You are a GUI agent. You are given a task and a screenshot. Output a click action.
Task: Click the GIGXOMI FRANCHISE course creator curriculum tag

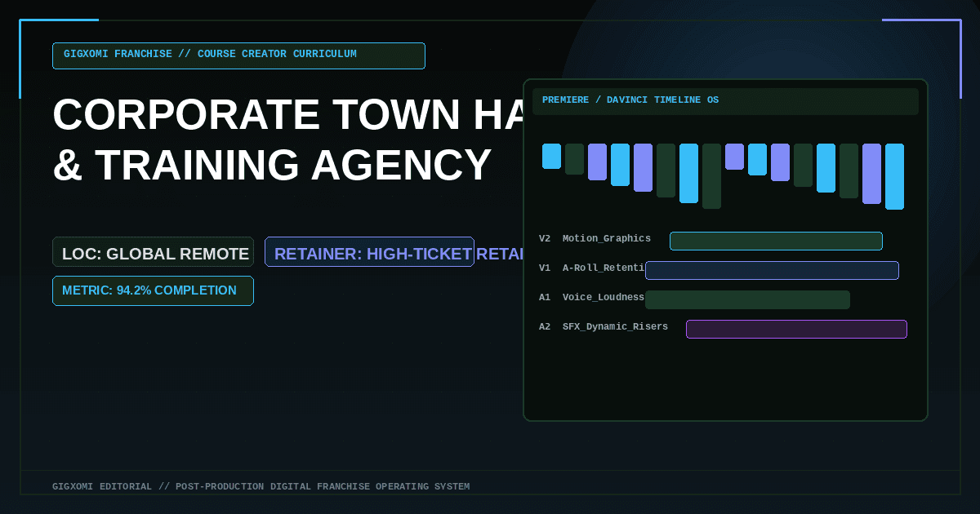[238, 55]
